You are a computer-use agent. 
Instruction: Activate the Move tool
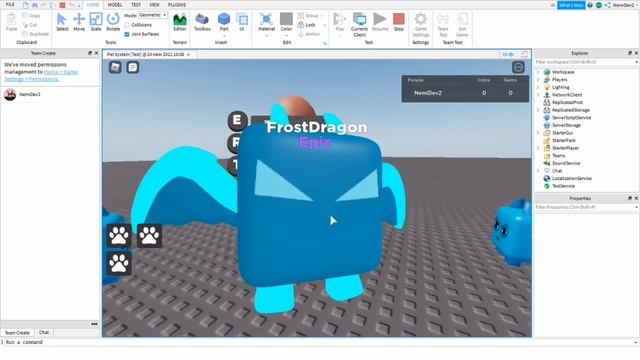(79, 22)
